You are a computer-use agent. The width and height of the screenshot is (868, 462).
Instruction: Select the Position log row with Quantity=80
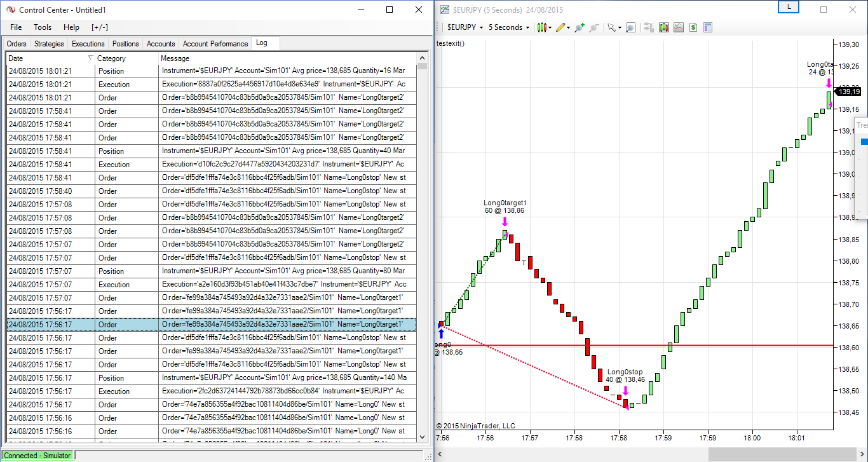211,271
